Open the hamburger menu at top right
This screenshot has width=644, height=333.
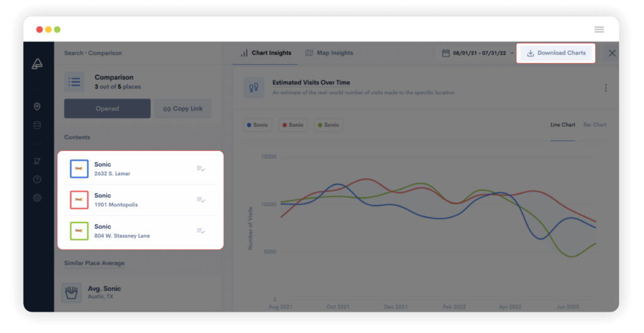click(599, 30)
